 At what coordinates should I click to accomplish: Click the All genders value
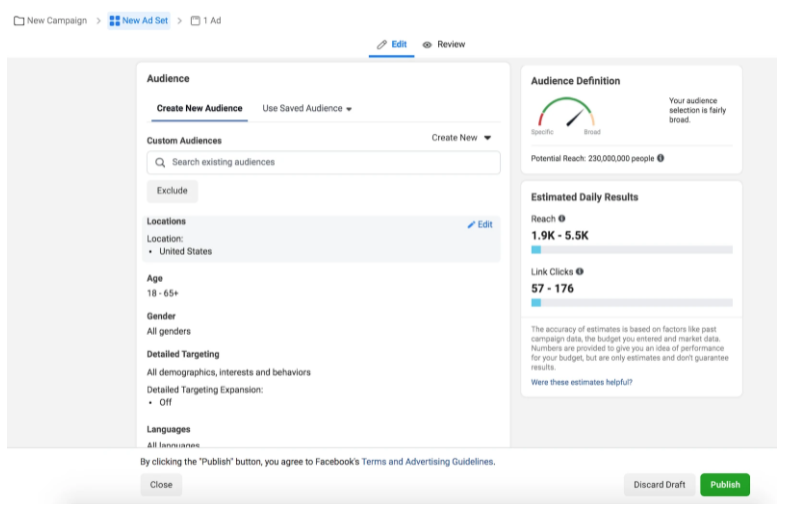point(169,331)
